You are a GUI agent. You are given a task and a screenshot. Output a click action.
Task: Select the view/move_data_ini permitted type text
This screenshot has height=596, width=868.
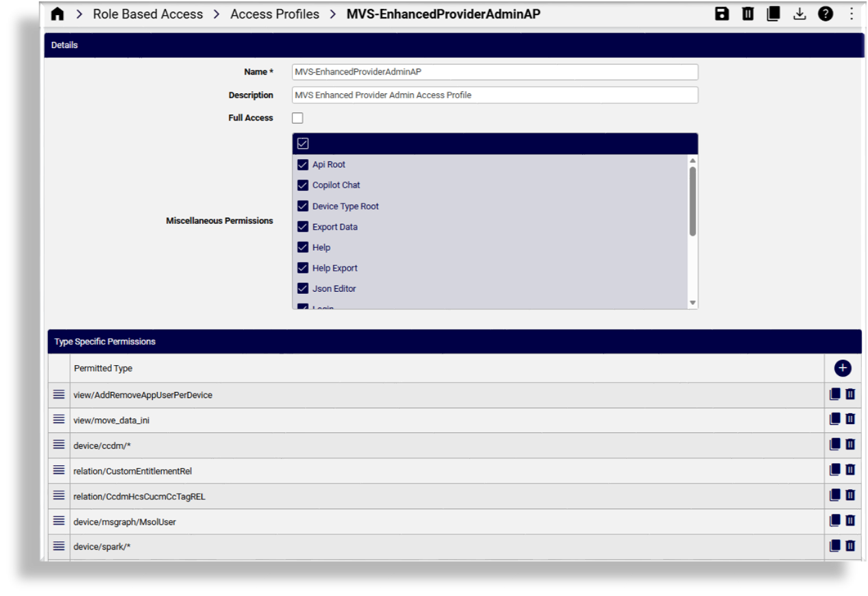click(111, 421)
